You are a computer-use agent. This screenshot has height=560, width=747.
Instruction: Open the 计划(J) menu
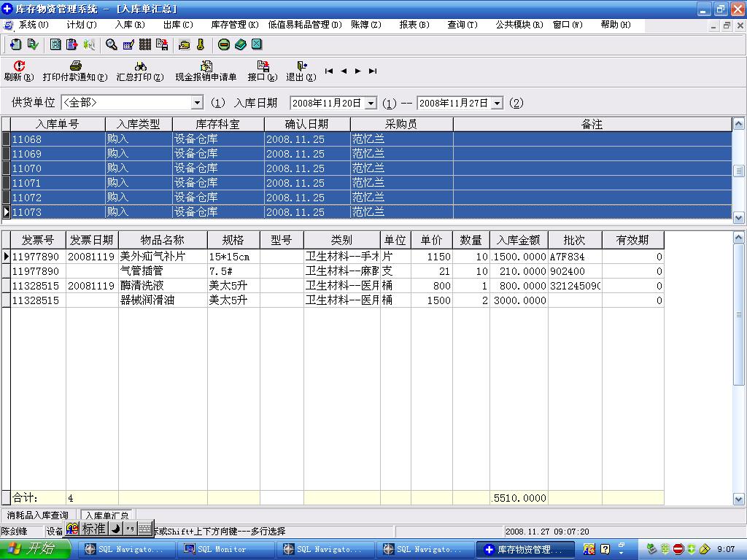click(x=82, y=24)
